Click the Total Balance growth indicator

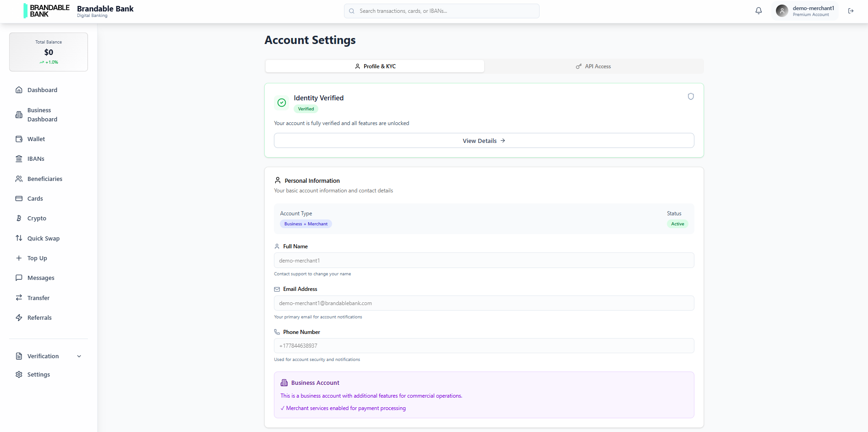click(48, 62)
